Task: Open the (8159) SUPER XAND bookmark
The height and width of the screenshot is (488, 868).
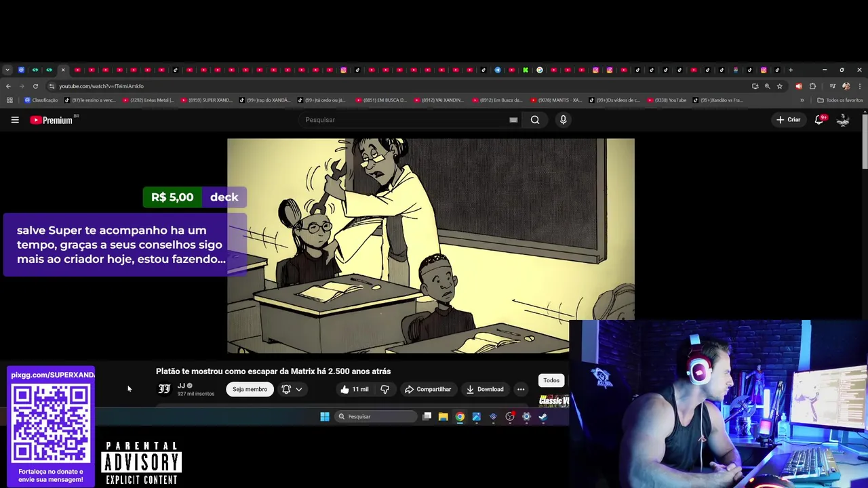Action: point(207,100)
